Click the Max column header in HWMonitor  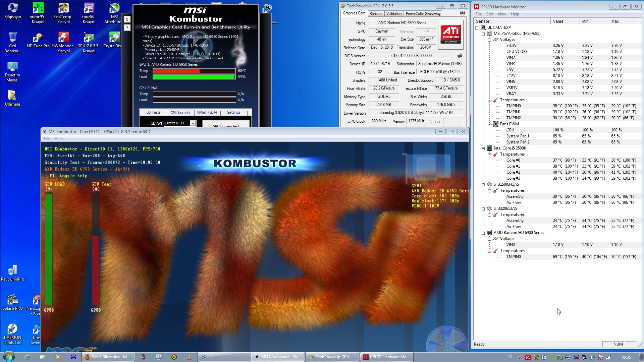(623, 21)
